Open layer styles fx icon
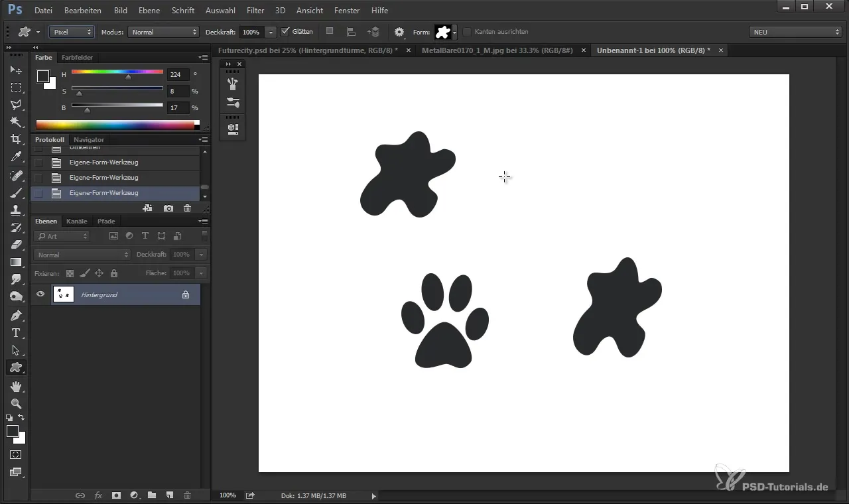Screen dimensions: 849x504 [x=98, y=495]
